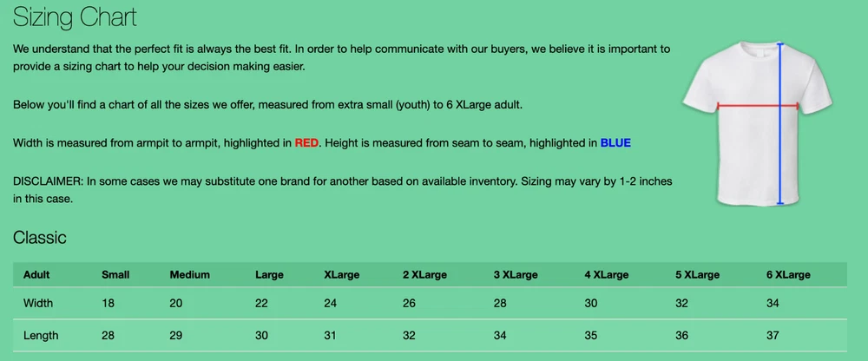
Task: Click the Length row label
Action: pyautogui.click(x=41, y=335)
